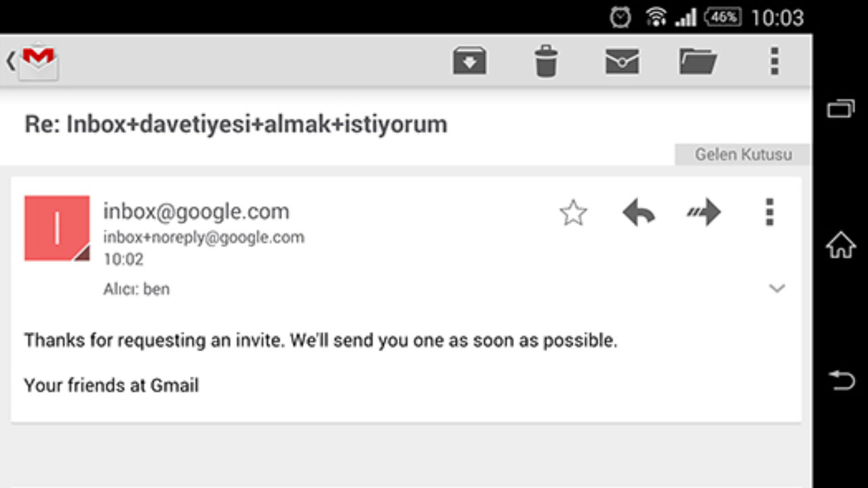The height and width of the screenshot is (488, 868).
Task: Tap the Alıcı: ben recipient line
Action: click(136, 289)
